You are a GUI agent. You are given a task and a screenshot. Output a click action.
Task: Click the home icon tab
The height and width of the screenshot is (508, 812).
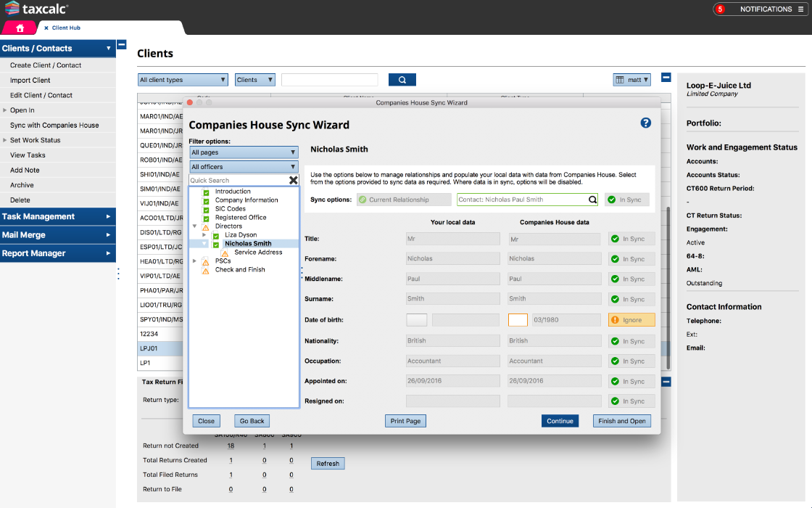coord(20,28)
